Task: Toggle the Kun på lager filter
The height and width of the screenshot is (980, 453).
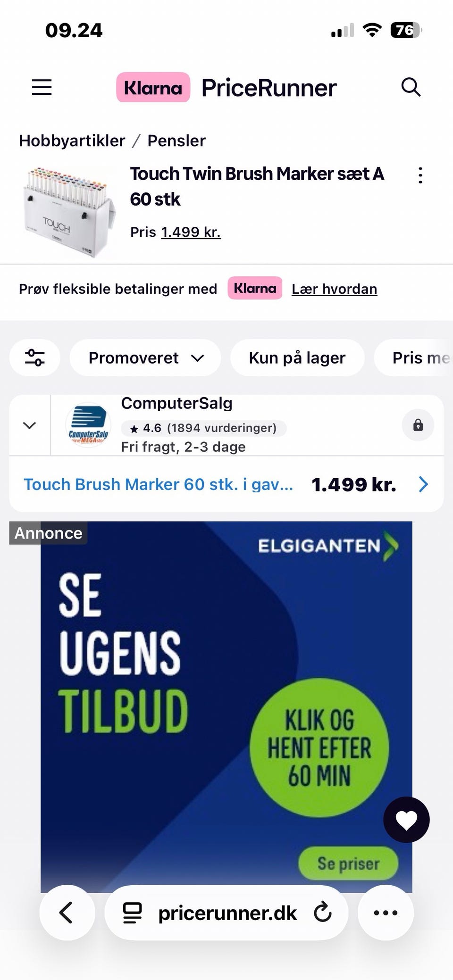Action: [297, 357]
